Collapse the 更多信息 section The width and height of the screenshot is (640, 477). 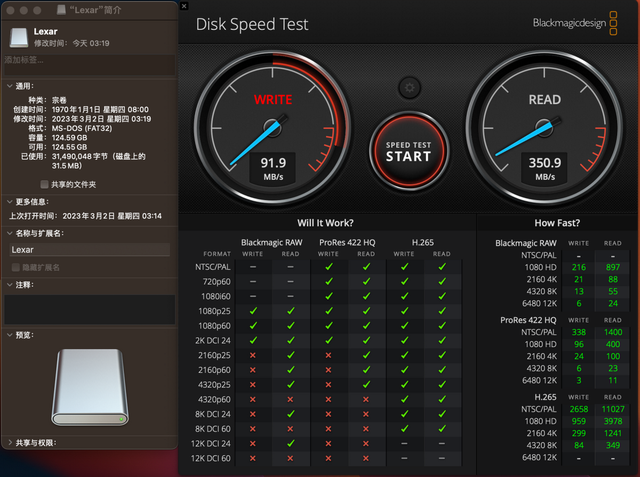[9, 202]
